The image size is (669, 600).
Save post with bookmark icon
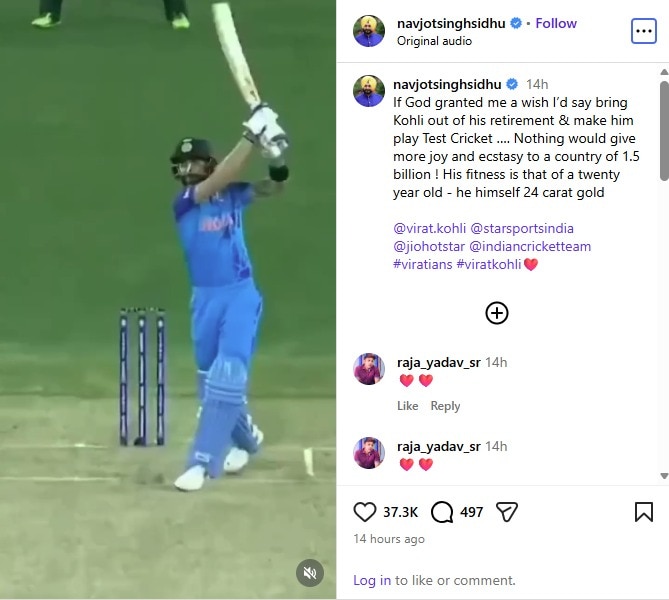tap(643, 512)
